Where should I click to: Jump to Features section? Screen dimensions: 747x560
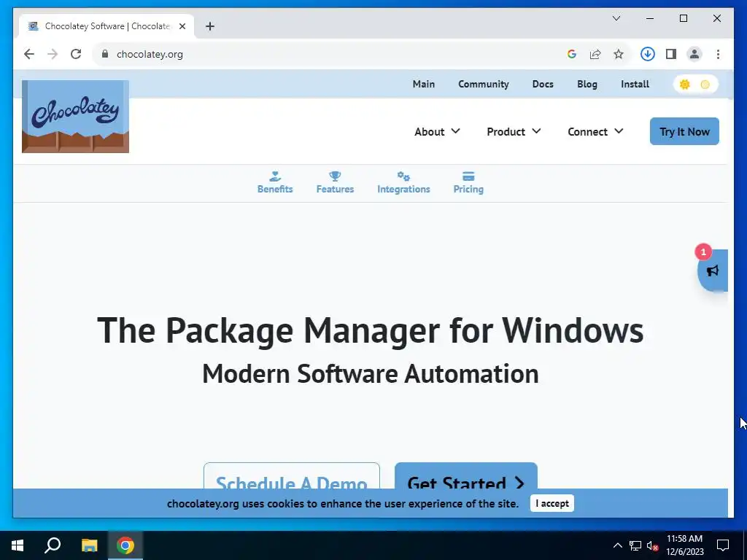[335, 183]
